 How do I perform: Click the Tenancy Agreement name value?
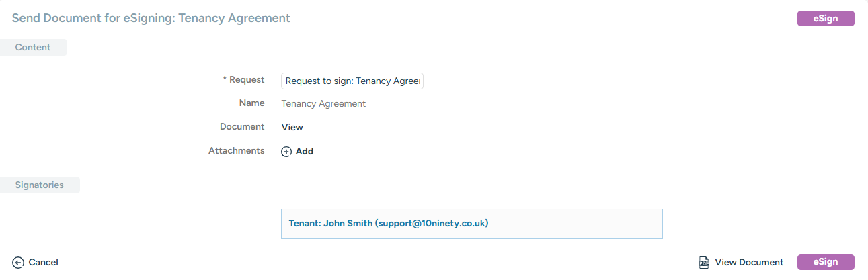323,104
